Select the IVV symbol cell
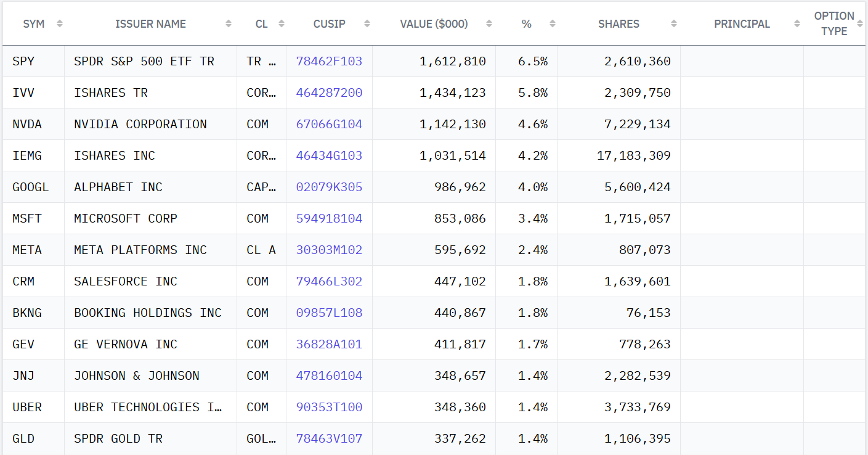 tap(34, 92)
